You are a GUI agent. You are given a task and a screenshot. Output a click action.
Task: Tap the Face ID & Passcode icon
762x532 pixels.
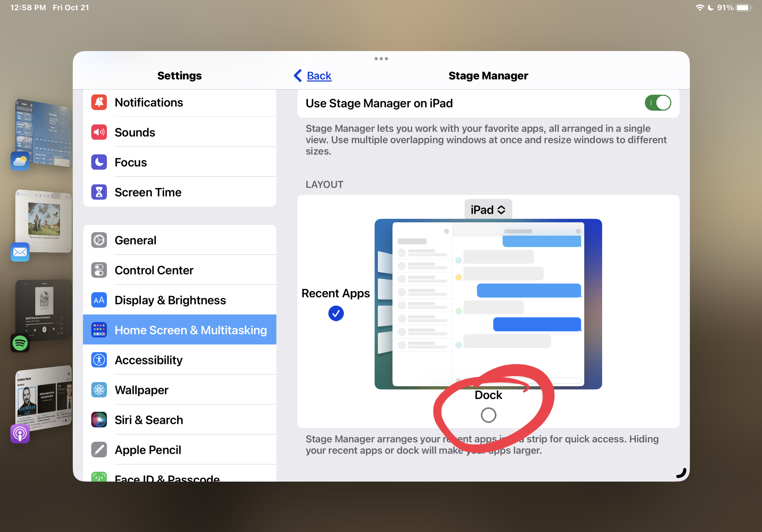point(99,477)
